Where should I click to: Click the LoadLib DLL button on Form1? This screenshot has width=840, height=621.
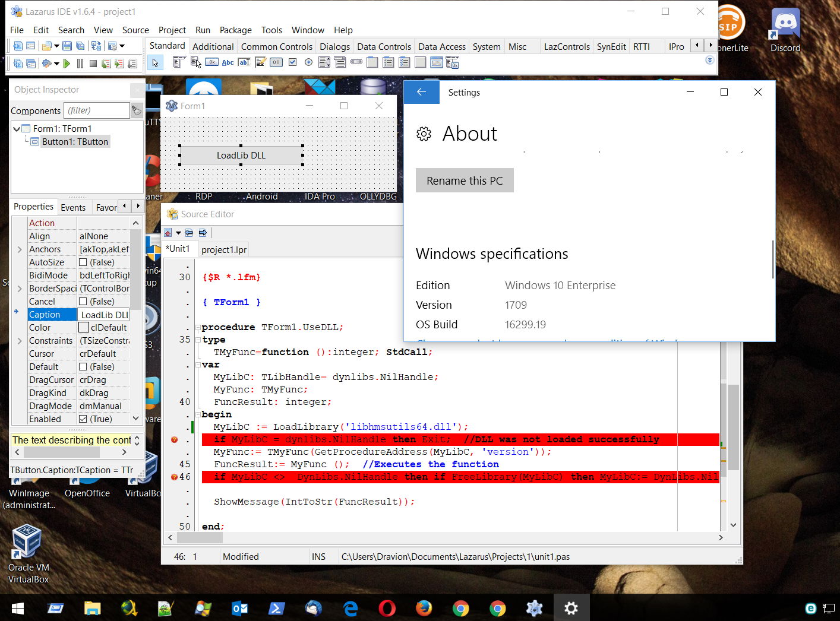(241, 155)
